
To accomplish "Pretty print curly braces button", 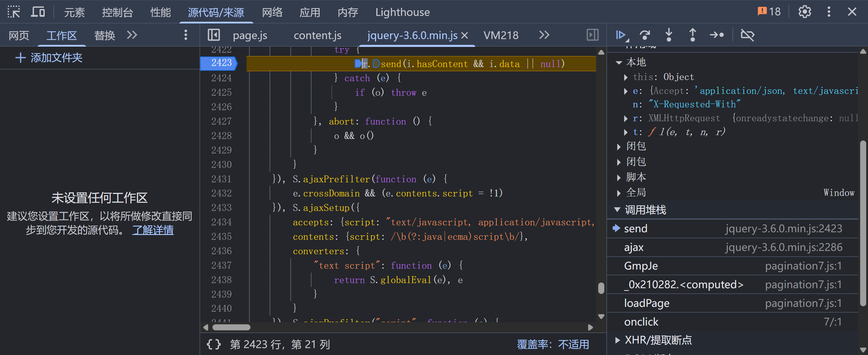I will tap(214, 344).
